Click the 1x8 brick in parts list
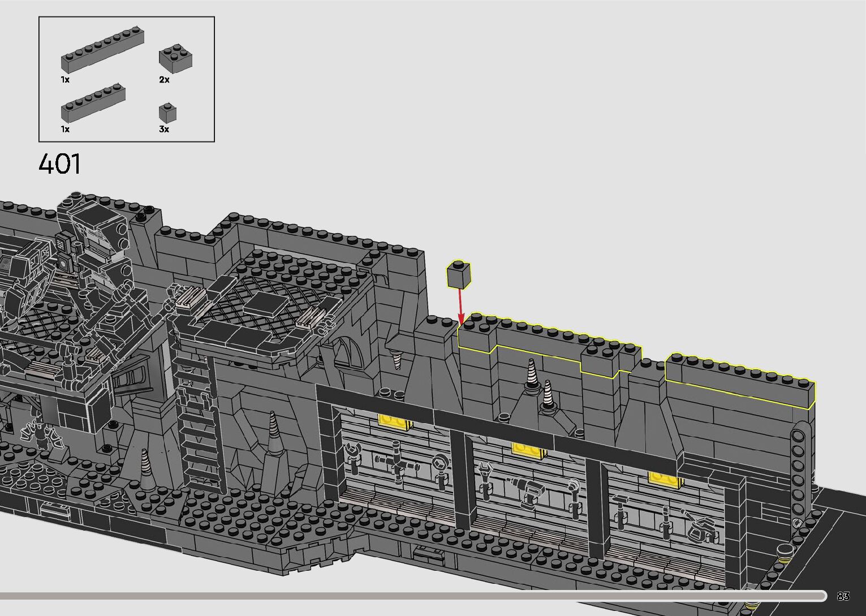This screenshot has width=866, height=616. tap(102, 51)
